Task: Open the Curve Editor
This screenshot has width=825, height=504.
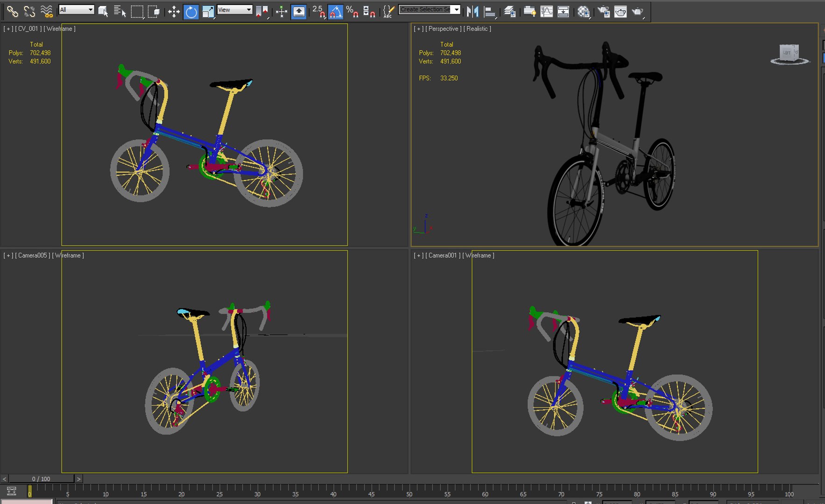Action: pos(547,11)
